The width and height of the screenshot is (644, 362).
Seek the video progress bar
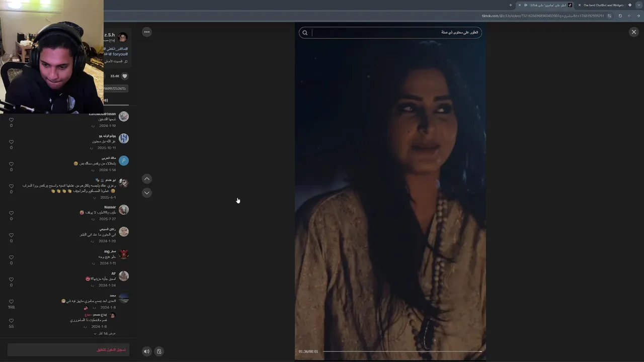402,351
